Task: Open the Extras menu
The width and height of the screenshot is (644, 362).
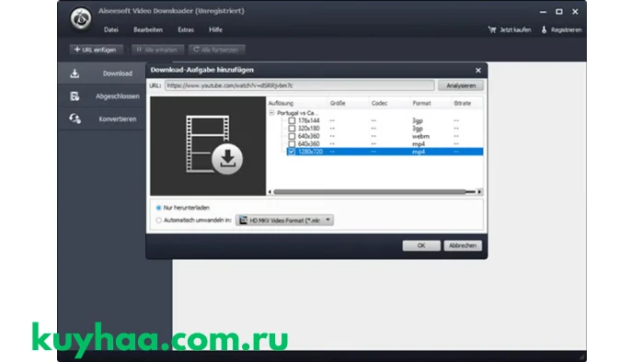Action: [x=186, y=30]
